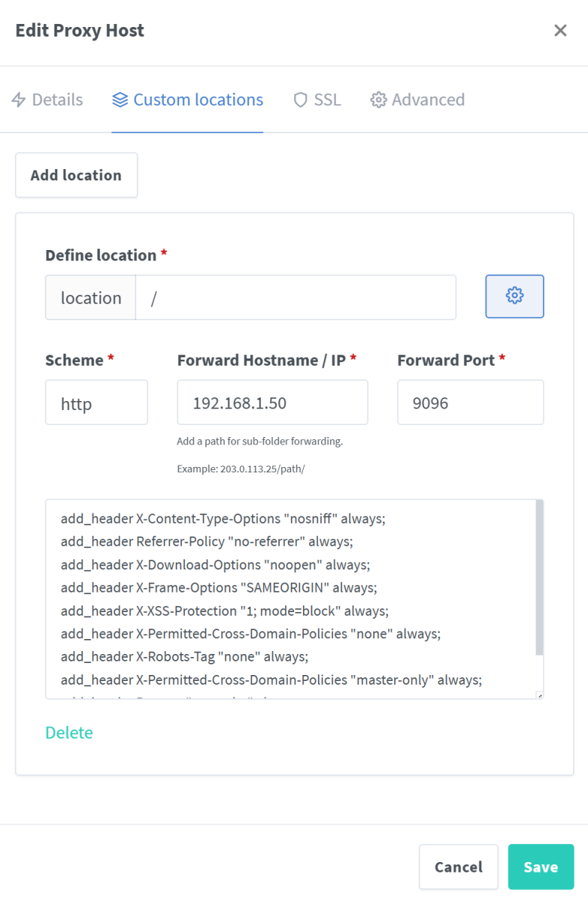The image size is (588, 898).
Task: Click the Forward Port field
Action: [x=470, y=403]
